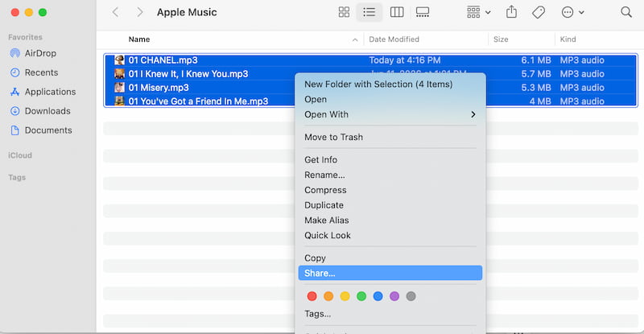
Task: Click the Tags sidebar heading
Action: point(17,178)
